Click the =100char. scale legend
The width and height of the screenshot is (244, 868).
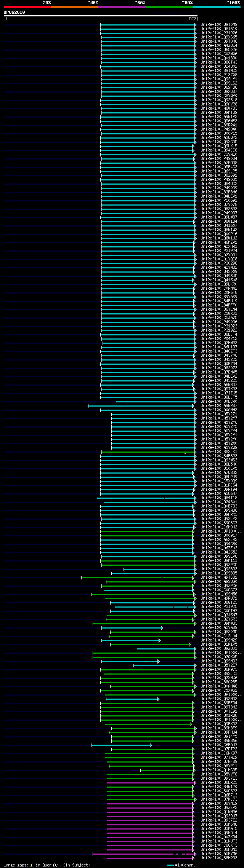coord(181,865)
